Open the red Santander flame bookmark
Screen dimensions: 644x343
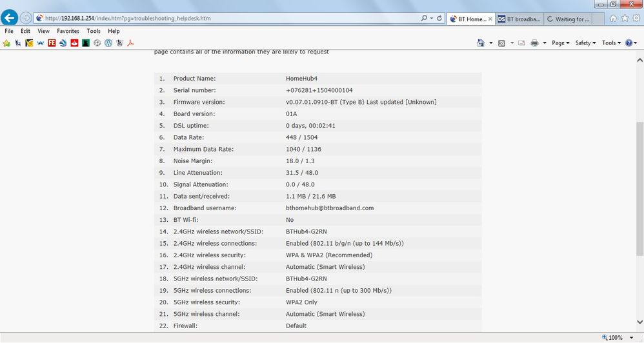click(74, 43)
